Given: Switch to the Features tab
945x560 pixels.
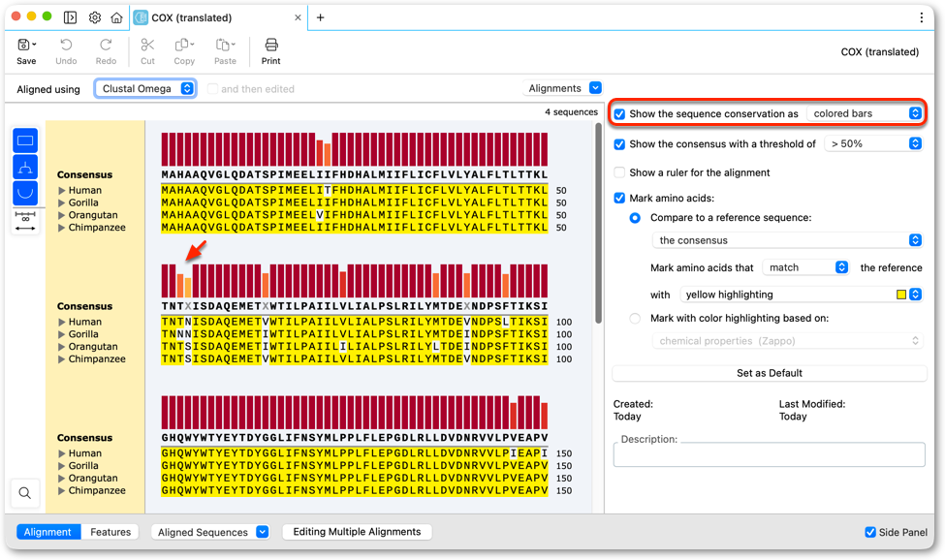Looking at the screenshot, I should click(110, 532).
